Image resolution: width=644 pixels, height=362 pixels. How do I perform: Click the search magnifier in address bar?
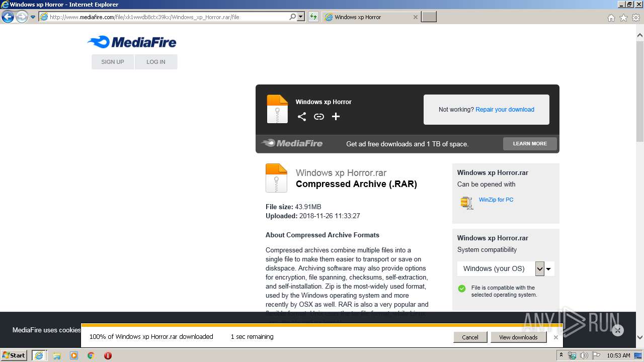coord(293,17)
